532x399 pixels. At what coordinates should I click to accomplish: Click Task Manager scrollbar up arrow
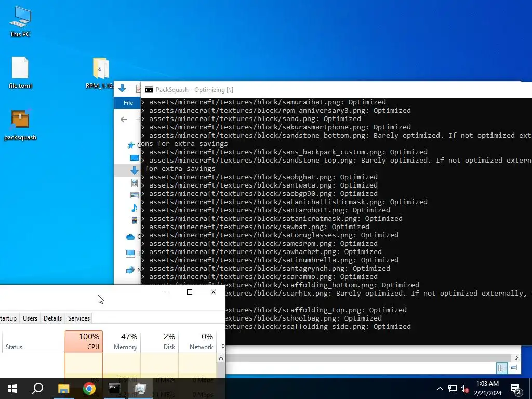(221, 358)
